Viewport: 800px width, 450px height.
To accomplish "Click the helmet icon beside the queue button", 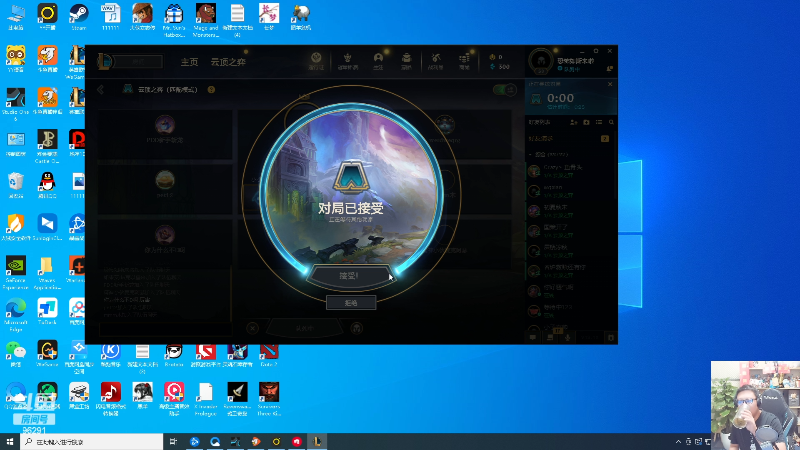I will tap(357, 328).
